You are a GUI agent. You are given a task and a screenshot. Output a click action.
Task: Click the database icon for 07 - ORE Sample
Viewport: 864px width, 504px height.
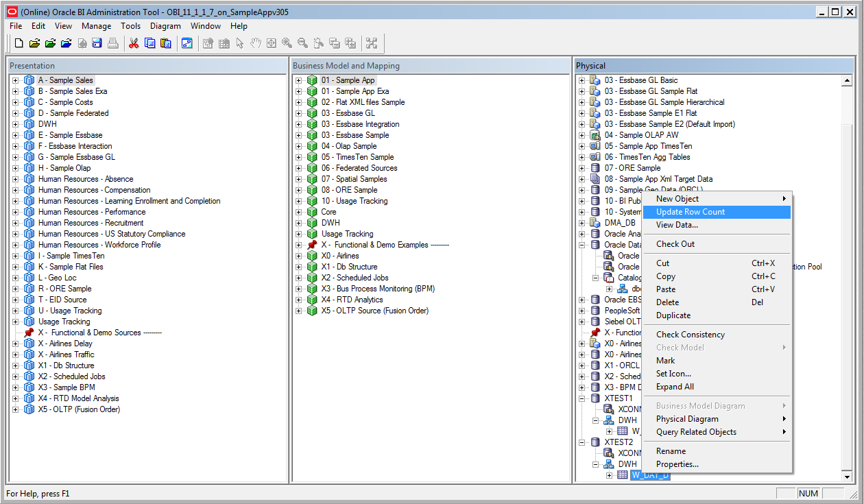[595, 168]
